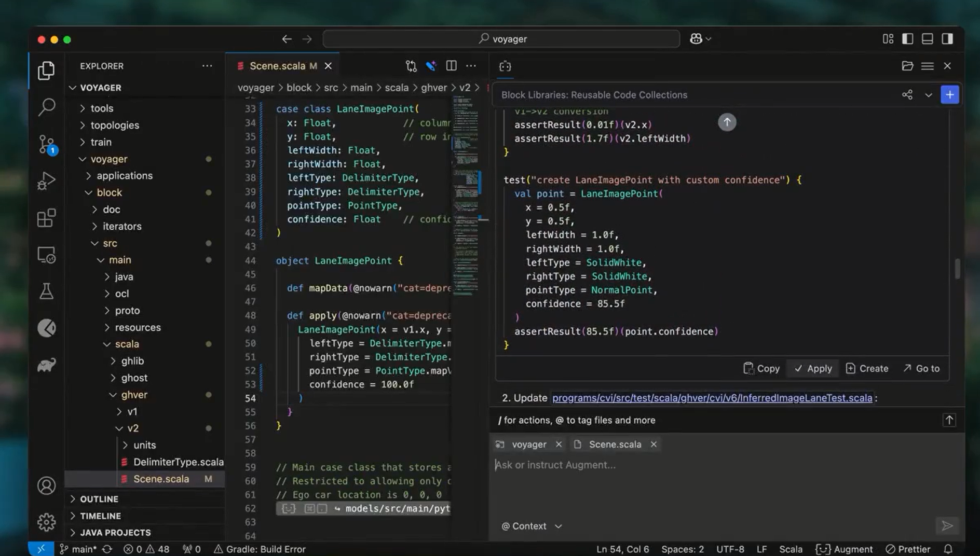Go back with the left arrow
The width and height of the screenshot is (980, 556).
287,39
